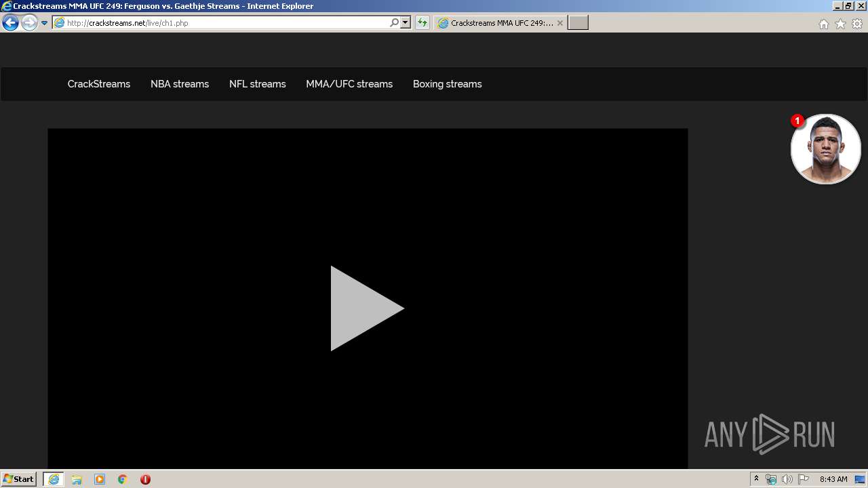Click the browser Back arrow button
868x488 pixels.
tap(10, 23)
